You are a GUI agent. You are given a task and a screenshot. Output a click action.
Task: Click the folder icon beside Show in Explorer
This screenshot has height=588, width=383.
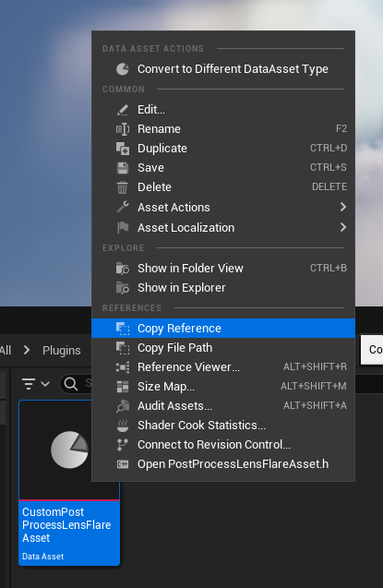[123, 288]
